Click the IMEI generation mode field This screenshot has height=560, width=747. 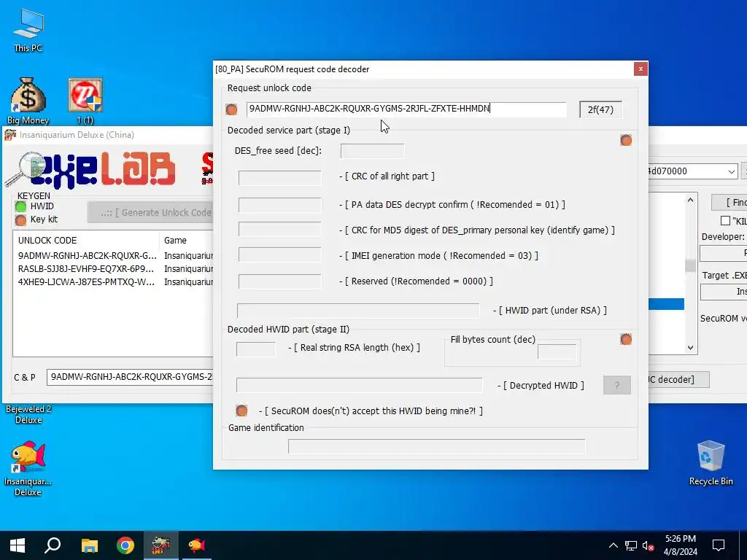[x=280, y=254]
